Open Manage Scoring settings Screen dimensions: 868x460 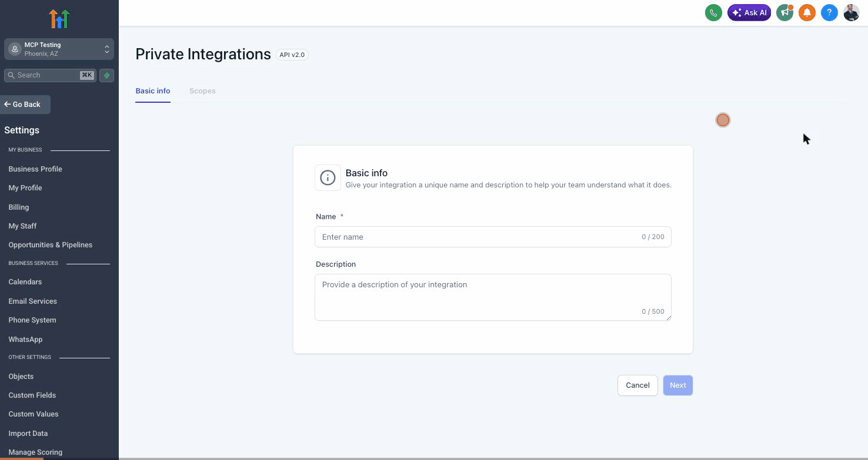[x=35, y=452]
